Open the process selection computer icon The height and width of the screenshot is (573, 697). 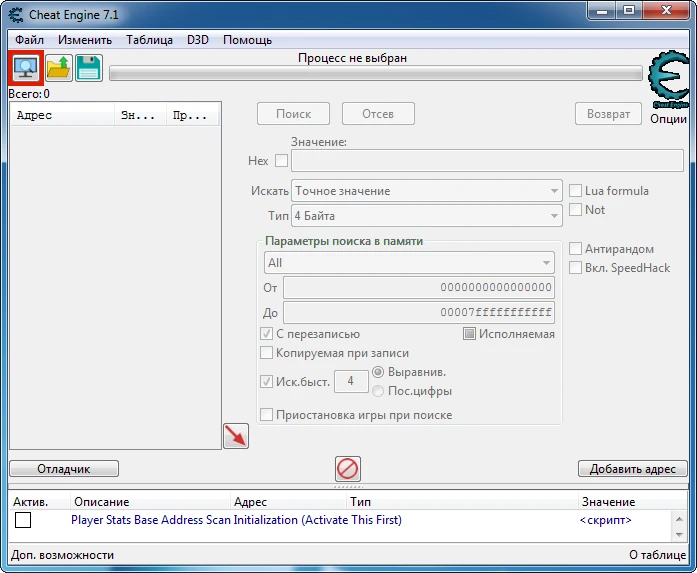(25, 69)
